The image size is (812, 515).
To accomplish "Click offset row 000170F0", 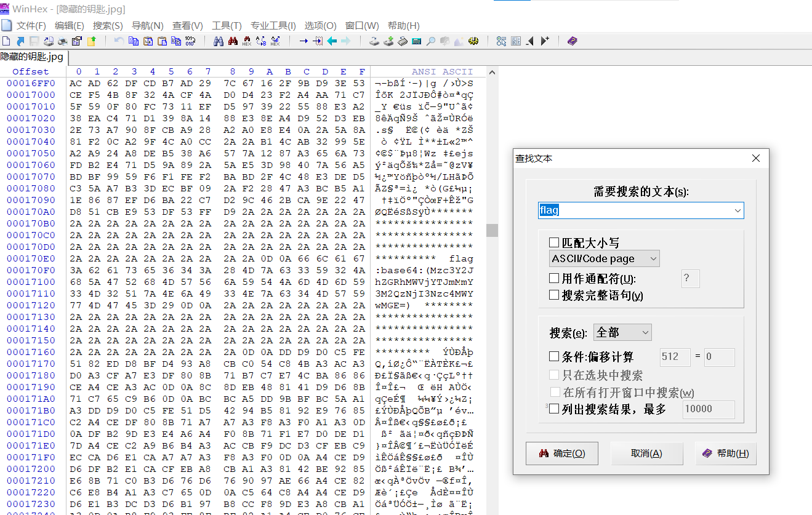I will coord(31,270).
